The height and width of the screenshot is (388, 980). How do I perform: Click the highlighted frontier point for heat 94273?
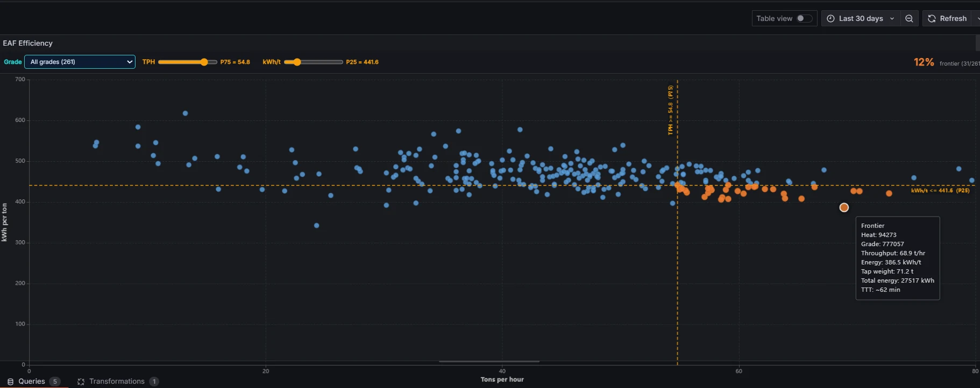(x=844, y=207)
